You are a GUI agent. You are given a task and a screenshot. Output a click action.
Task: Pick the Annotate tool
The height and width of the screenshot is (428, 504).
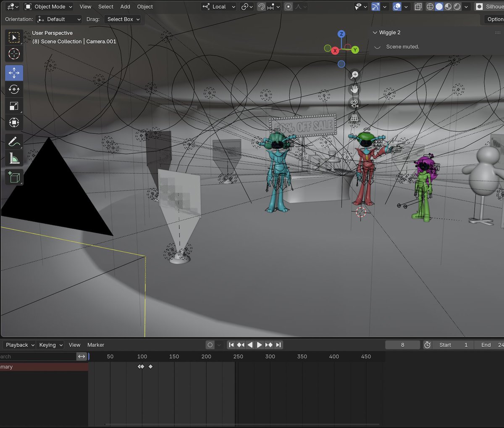(14, 141)
